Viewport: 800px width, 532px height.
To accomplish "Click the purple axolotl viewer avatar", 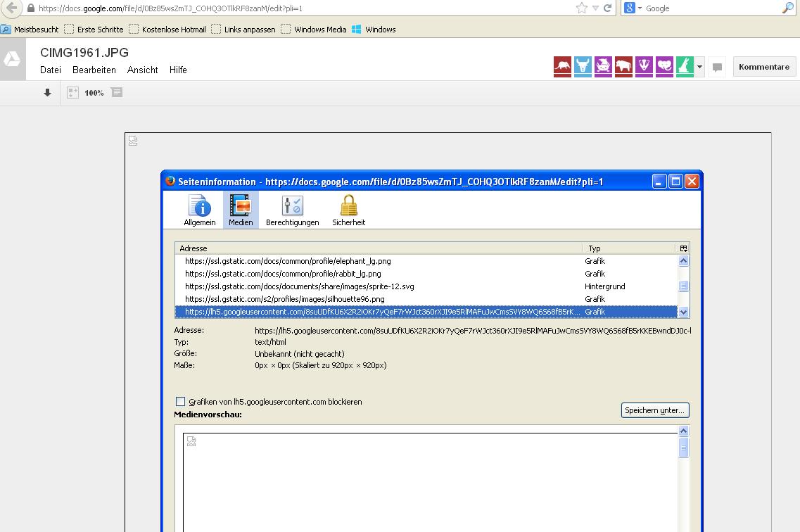I will click(603, 67).
